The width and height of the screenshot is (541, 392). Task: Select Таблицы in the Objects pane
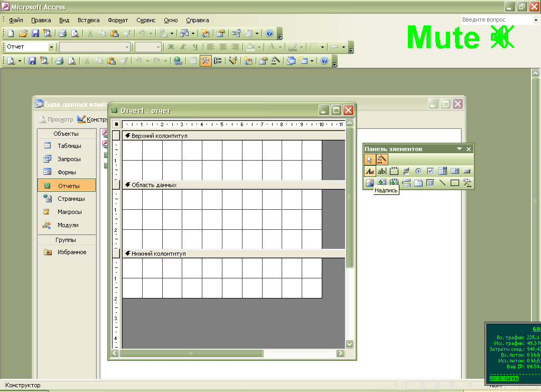[x=67, y=146]
